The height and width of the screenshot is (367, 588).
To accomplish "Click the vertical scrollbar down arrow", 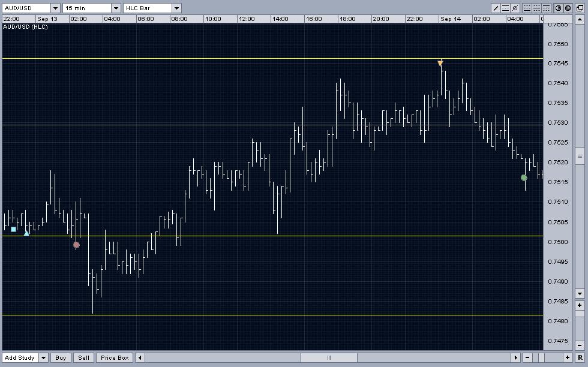I will (x=580, y=293).
